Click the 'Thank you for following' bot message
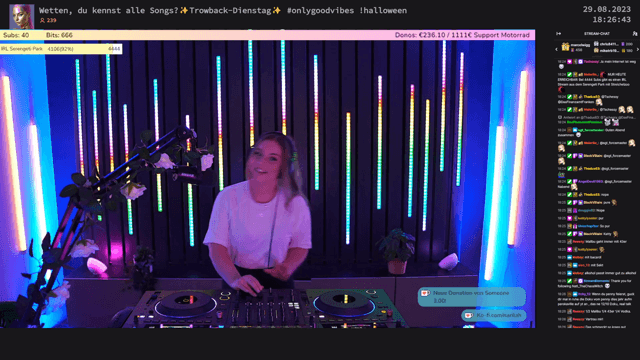This screenshot has width=640, height=360. (x=595, y=283)
